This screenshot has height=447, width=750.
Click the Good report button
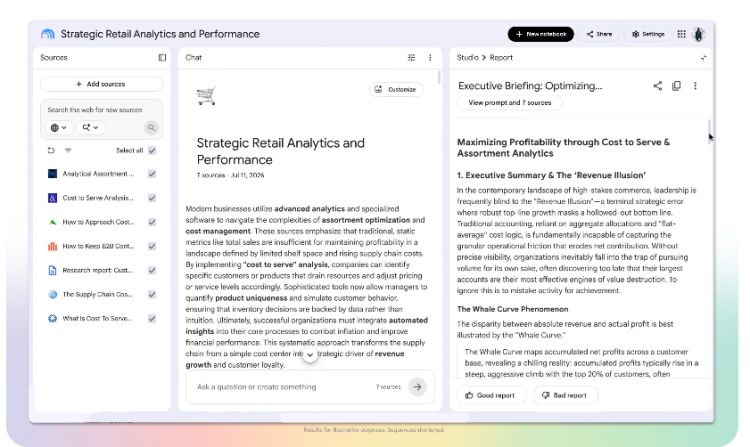[x=490, y=395]
